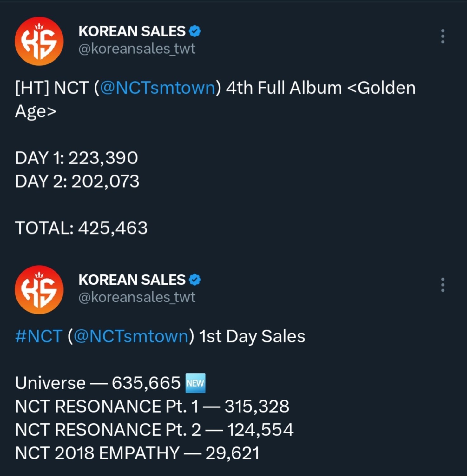Open @NCTsmtown mention in 1st Day Sales tweet

(131, 336)
